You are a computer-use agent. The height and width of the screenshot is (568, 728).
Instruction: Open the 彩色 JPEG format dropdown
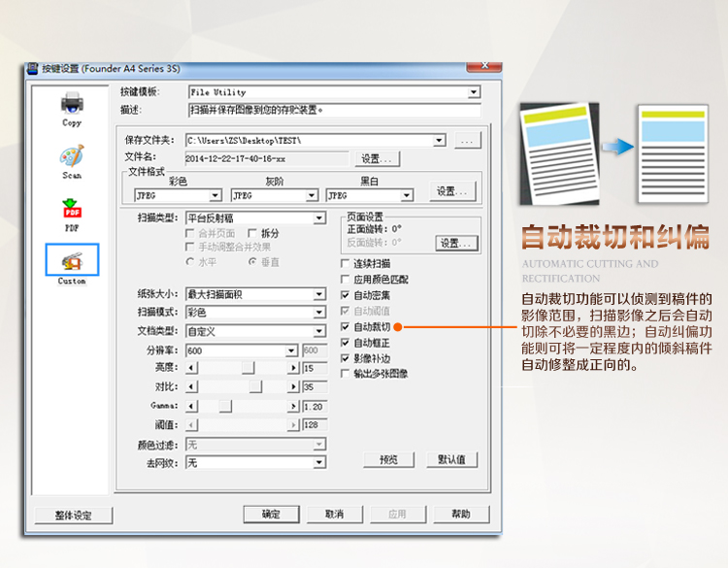click(215, 195)
